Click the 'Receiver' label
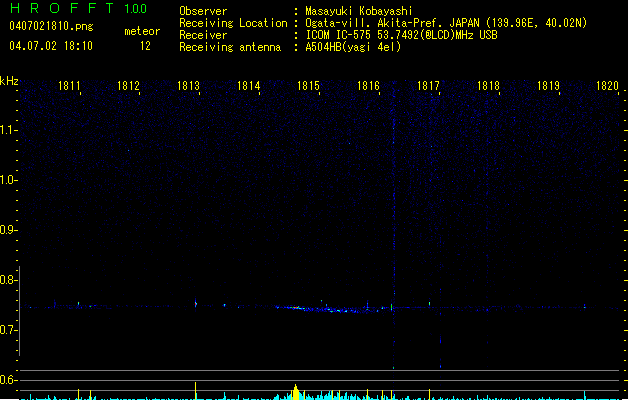This screenshot has width=629, height=400. (x=203, y=35)
